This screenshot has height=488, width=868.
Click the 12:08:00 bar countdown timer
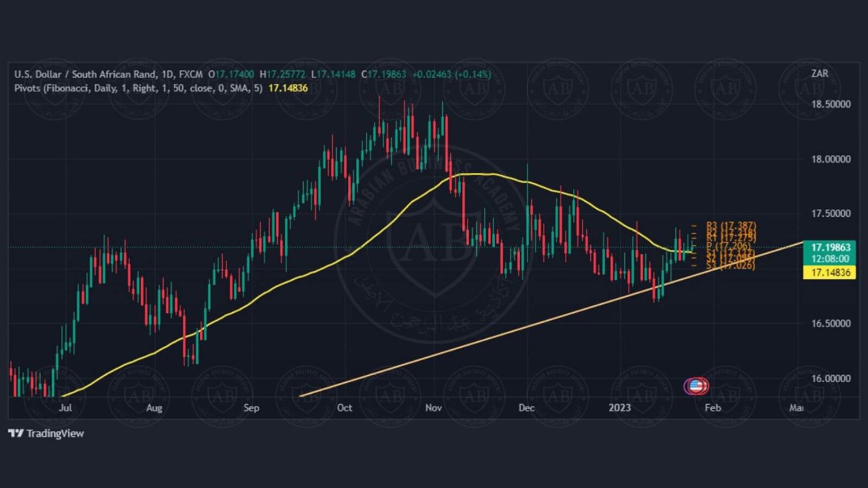[x=830, y=259]
